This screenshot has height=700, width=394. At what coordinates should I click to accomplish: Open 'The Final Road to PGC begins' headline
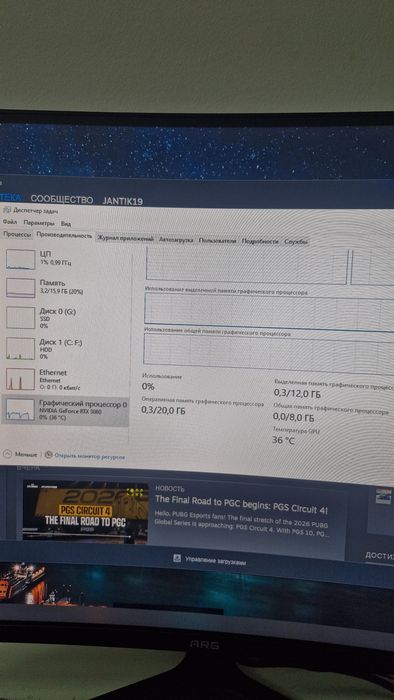click(241, 505)
